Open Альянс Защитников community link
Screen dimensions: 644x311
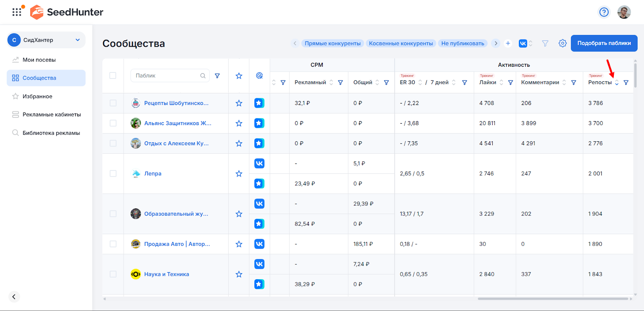point(178,124)
